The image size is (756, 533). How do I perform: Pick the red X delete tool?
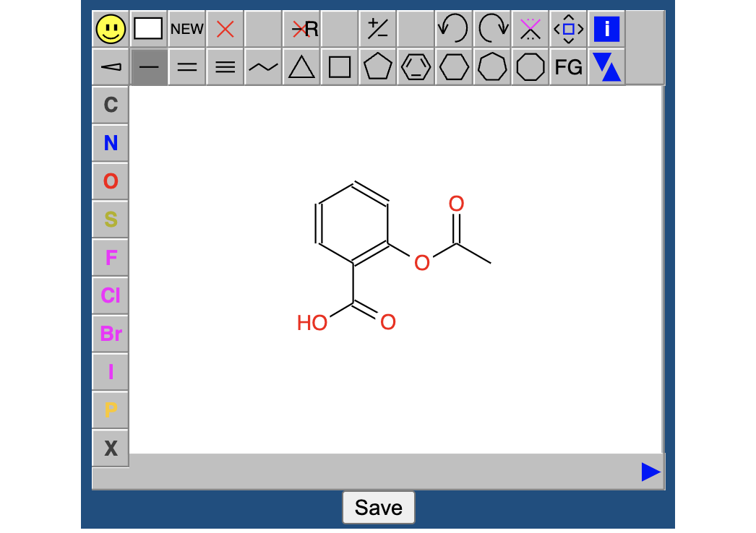225,30
